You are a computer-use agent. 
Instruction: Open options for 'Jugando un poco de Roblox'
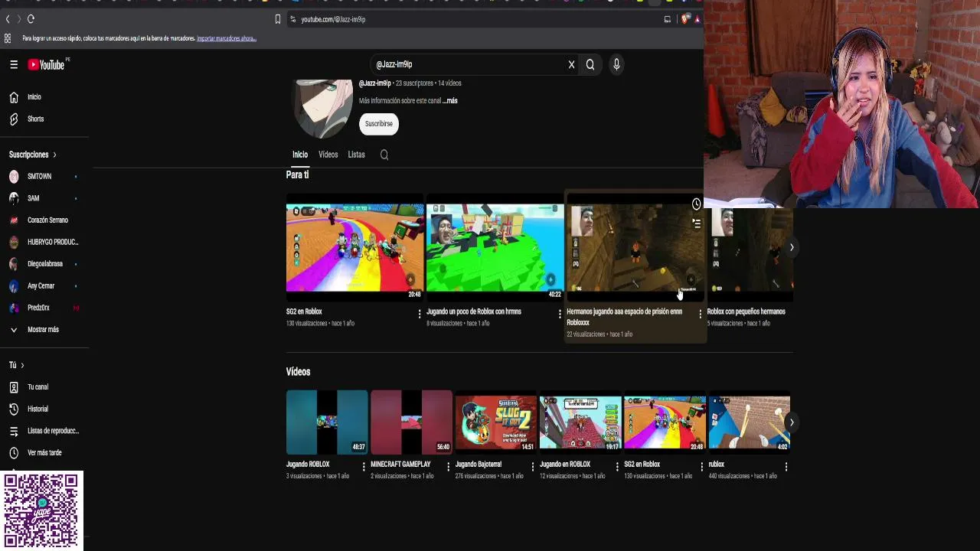pos(559,314)
